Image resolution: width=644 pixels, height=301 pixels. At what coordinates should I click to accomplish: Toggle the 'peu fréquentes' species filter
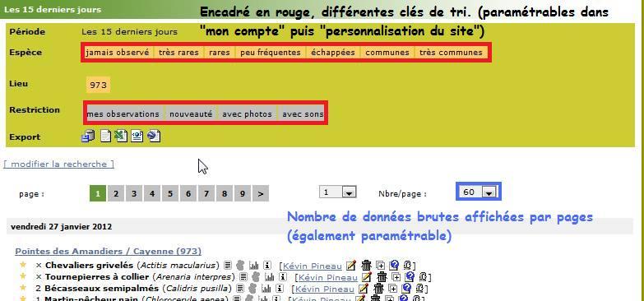[x=271, y=52]
